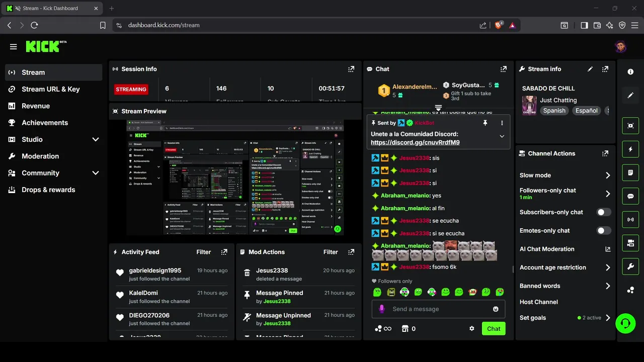Toggle Mod Actions document widget in sidebar
The height and width of the screenshot is (362, 644).
coord(630,172)
